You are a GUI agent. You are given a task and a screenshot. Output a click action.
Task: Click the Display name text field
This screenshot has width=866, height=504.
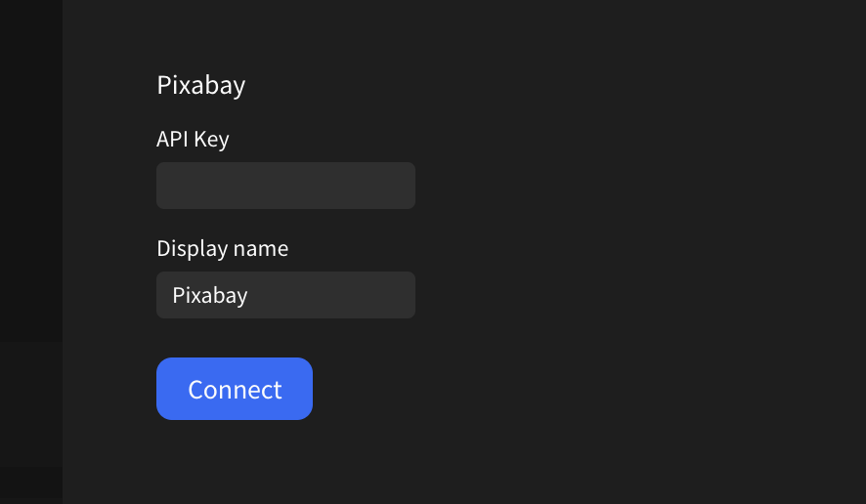pos(285,295)
